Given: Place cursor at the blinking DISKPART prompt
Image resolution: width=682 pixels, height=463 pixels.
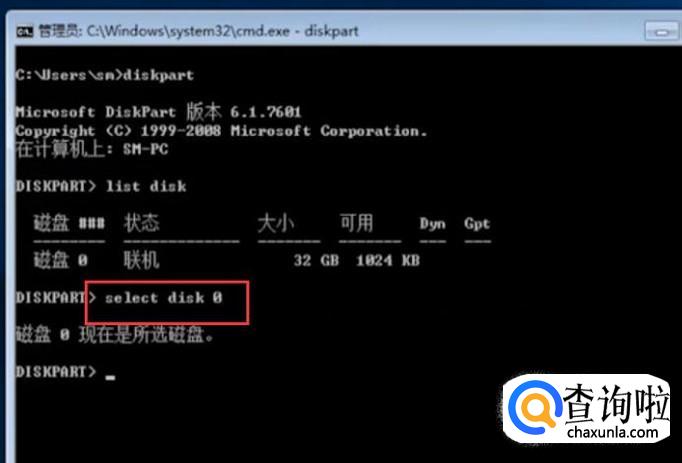Looking at the screenshot, I should pyautogui.click(x=110, y=377).
